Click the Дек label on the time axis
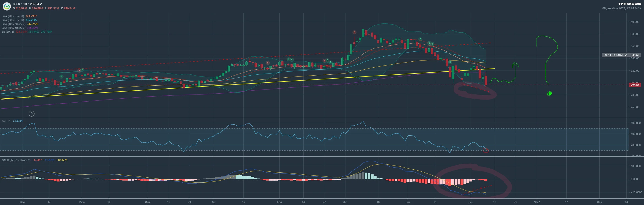644x205 pixels. 471,202
